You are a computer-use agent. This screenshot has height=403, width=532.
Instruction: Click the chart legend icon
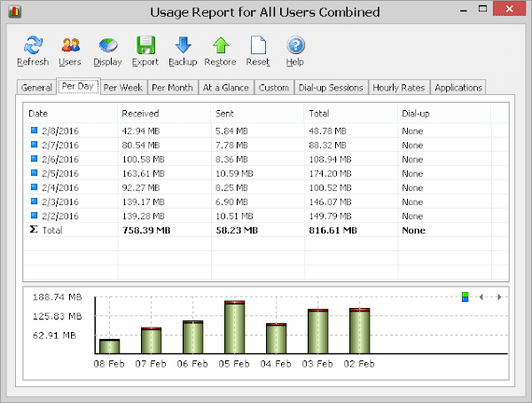click(x=465, y=297)
